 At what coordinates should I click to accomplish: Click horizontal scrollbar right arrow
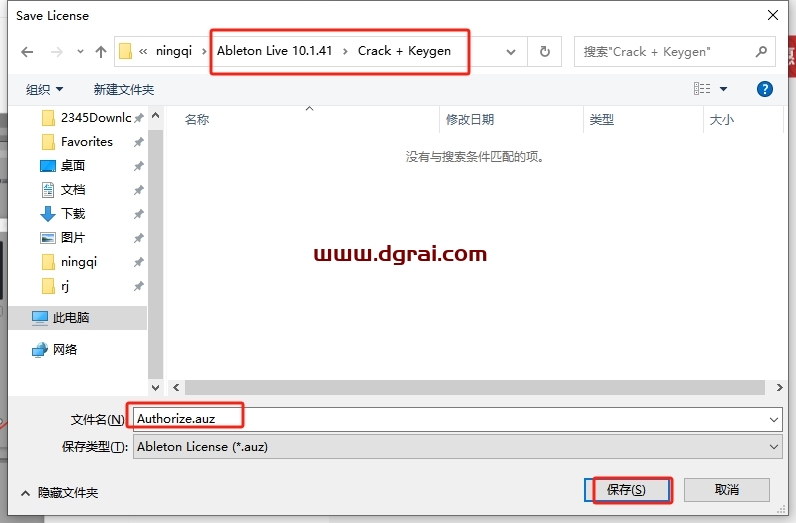pyautogui.click(x=779, y=387)
